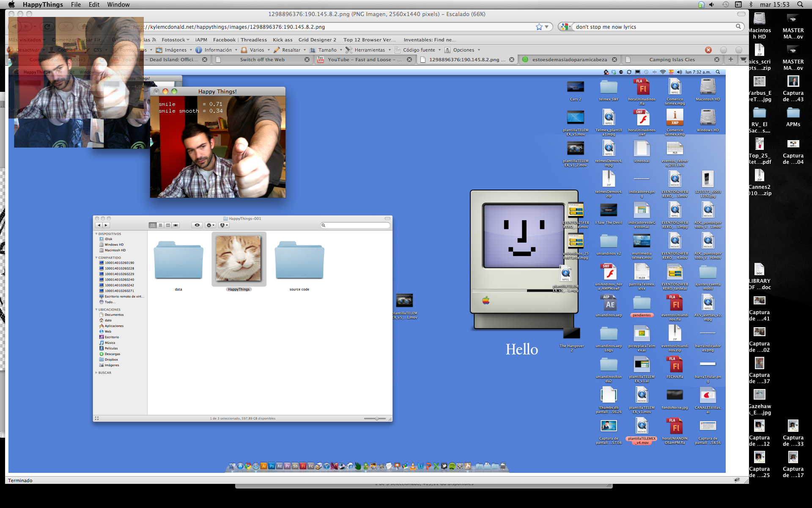Image resolution: width=812 pixels, height=508 pixels.
Task: Open the 'Grid Designer 2' bookmark
Action: point(317,40)
